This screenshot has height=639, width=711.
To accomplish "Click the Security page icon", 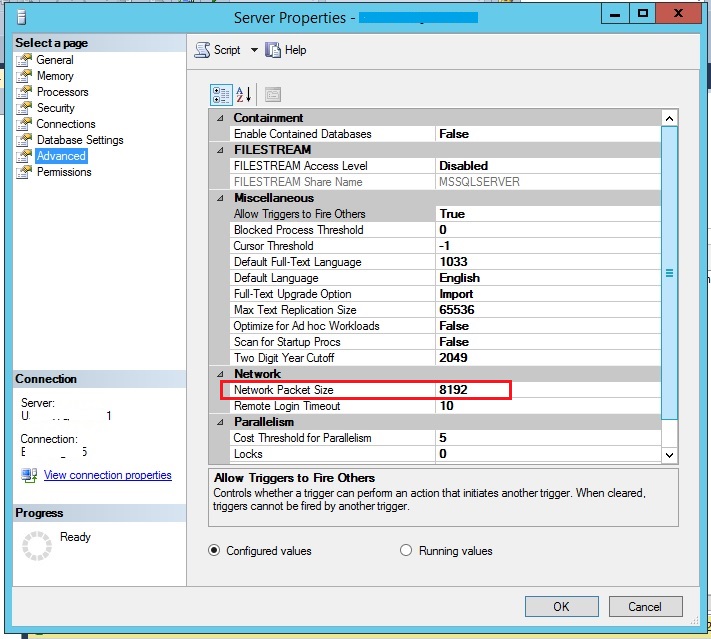I will coord(24,108).
